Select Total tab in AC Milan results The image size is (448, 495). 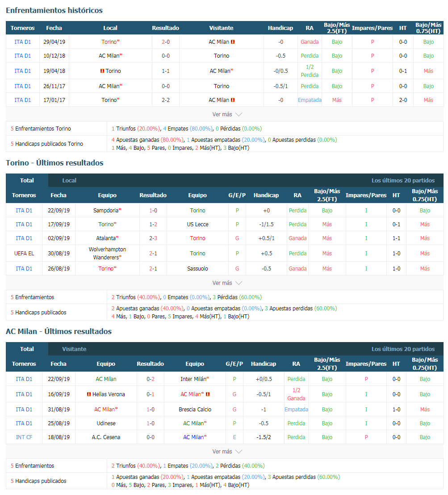(x=27, y=349)
